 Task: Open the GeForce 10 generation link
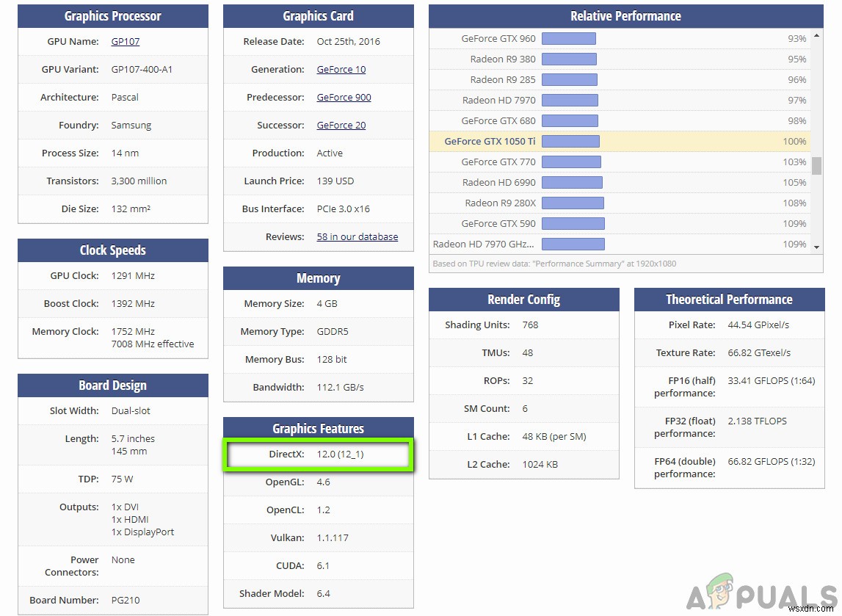click(x=341, y=70)
